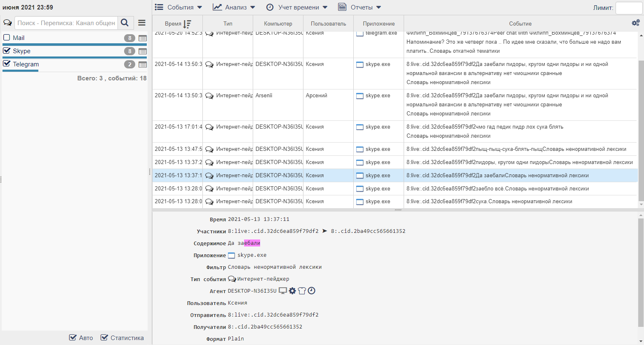Click the skype.exe window icon in 13:37:1 row

point(360,176)
